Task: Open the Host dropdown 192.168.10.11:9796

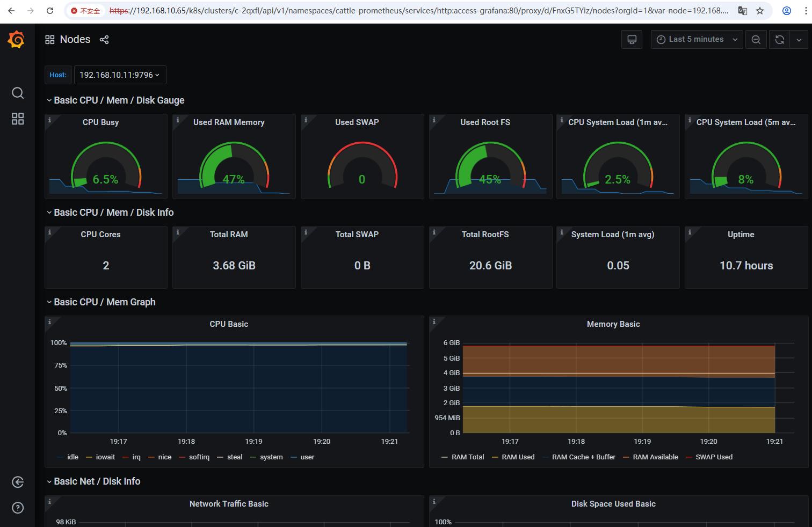Action: (x=120, y=75)
